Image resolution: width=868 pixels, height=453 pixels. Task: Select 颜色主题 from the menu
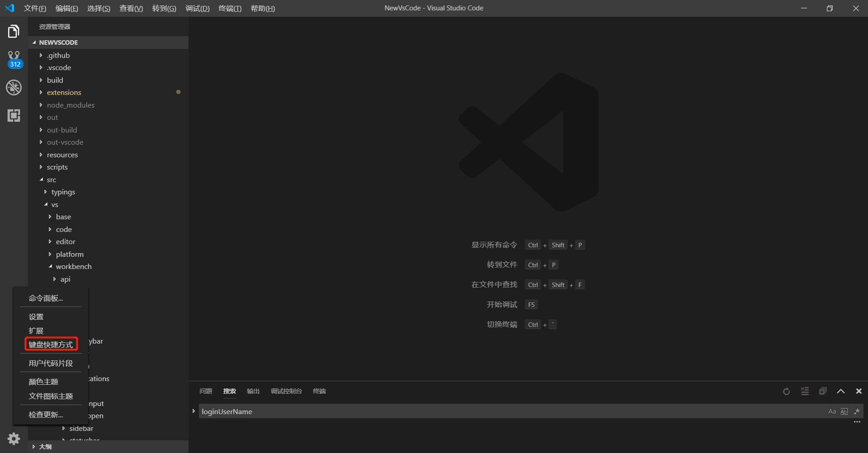tap(43, 381)
